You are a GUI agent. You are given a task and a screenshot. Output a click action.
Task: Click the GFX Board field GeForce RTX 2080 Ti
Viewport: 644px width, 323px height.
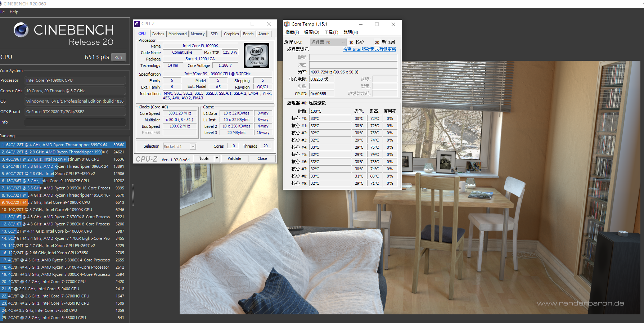pos(75,112)
